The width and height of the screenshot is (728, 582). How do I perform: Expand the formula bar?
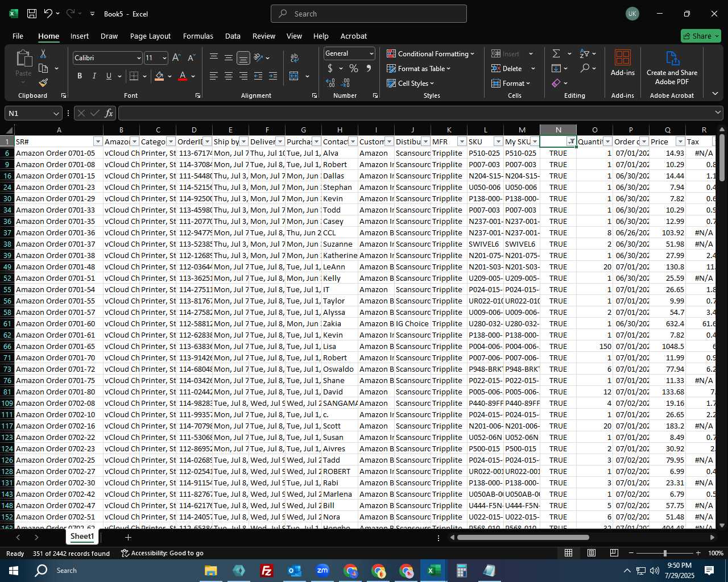(718, 113)
